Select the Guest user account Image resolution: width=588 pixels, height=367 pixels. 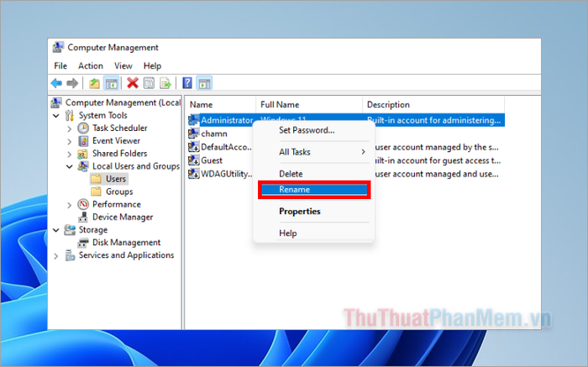(x=211, y=160)
